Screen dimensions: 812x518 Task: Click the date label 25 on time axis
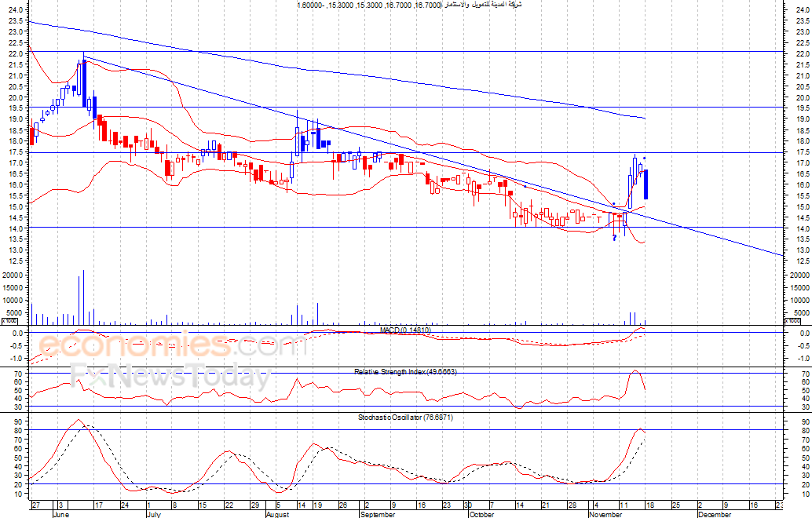[676, 505]
